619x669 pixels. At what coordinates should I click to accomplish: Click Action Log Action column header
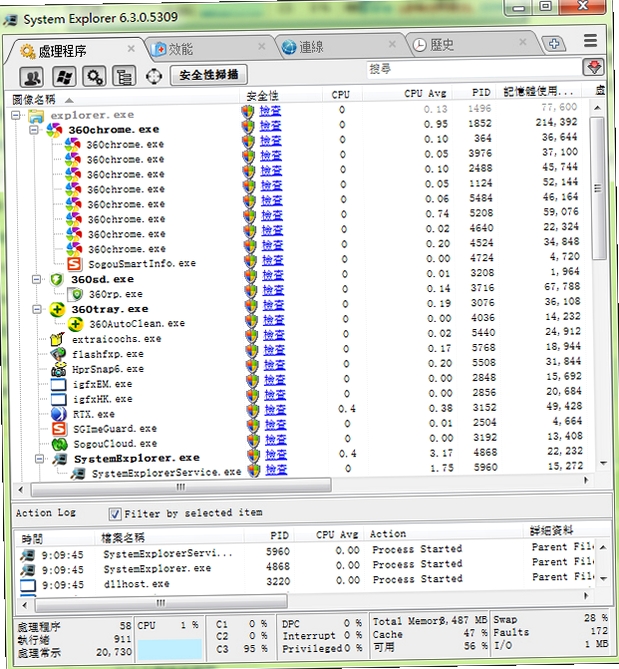[x=388, y=534]
